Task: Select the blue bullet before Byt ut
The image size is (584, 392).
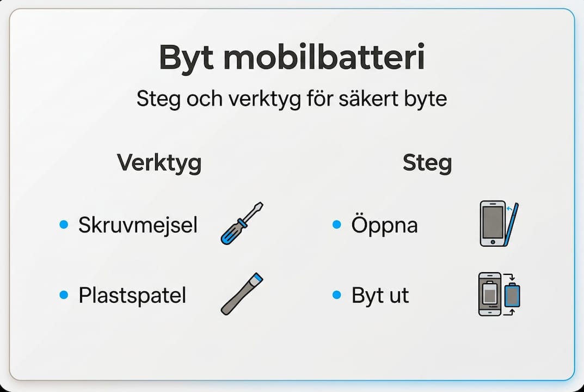Action: point(337,295)
